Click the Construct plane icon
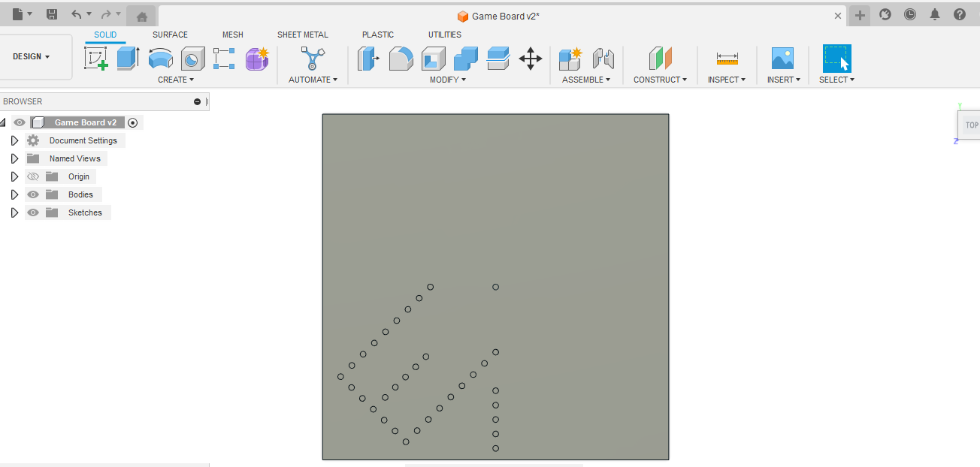 coord(661,59)
